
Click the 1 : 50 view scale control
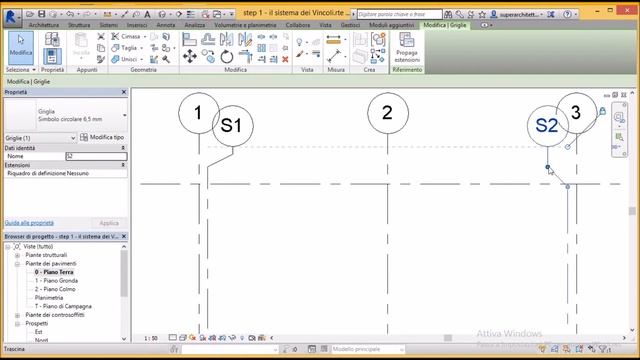pyautogui.click(x=151, y=338)
